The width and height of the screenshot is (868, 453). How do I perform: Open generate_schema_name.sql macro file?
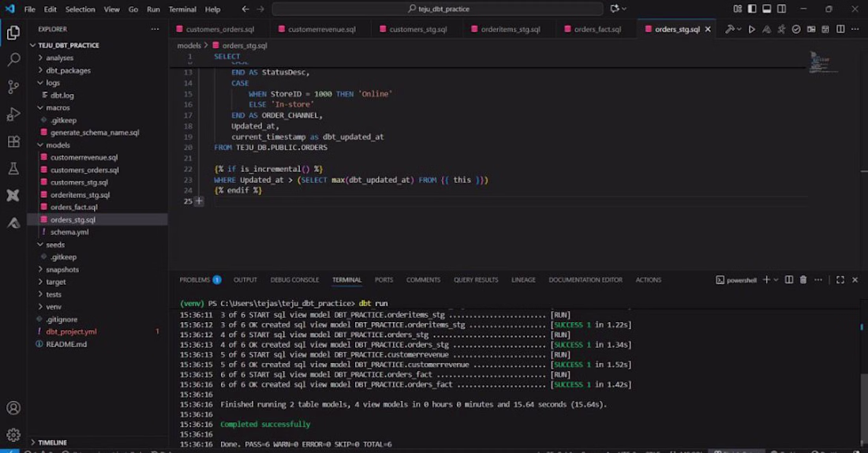(x=95, y=133)
